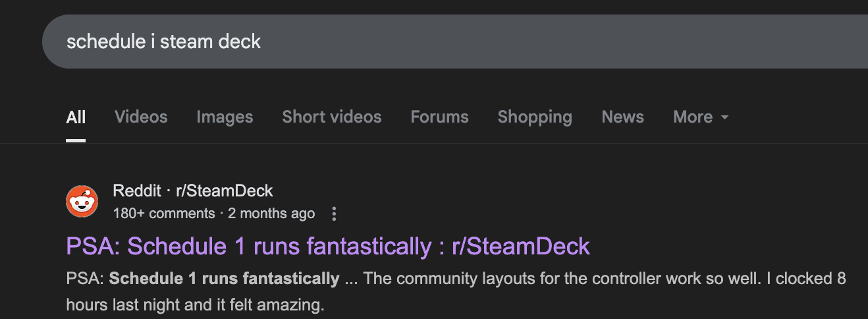Image resolution: width=868 pixels, height=319 pixels.
Task: Click the 2 months ago timestamp
Action: point(271,214)
